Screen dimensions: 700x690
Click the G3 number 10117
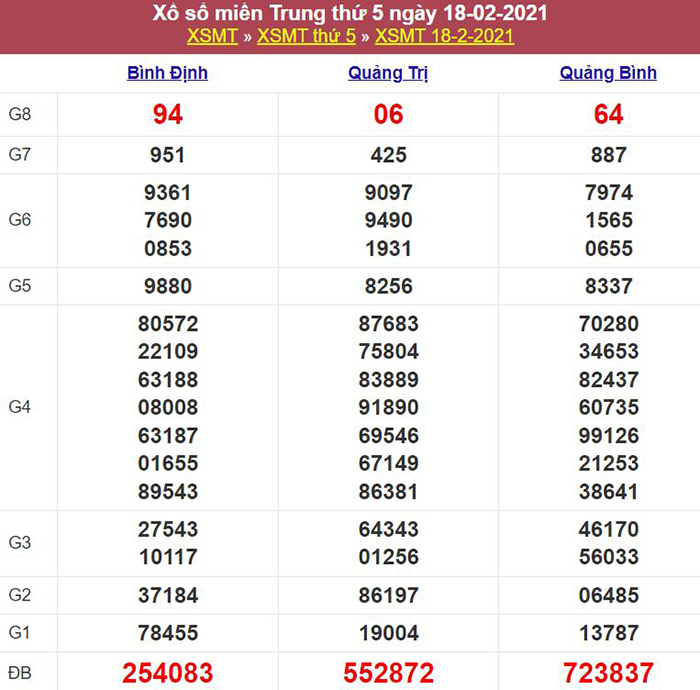pyautogui.click(x=168, y=557)
